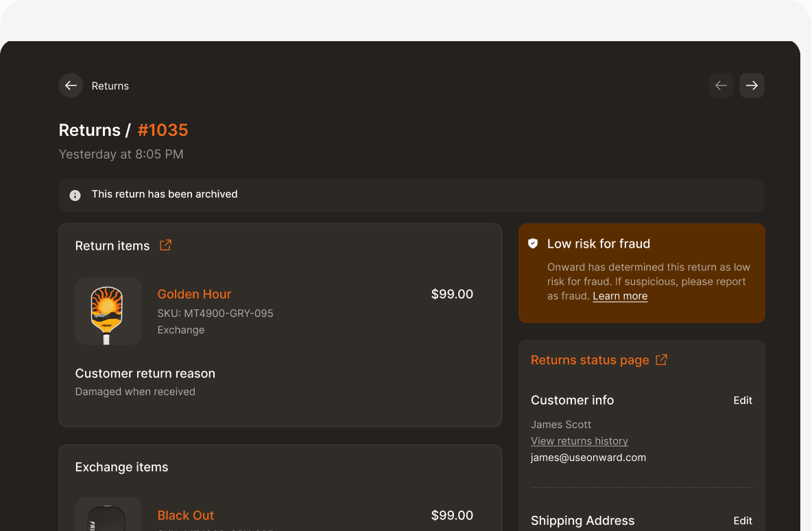Click the james@useonward.com email
This screenshot has height=531, width=812.
(588, 458)
